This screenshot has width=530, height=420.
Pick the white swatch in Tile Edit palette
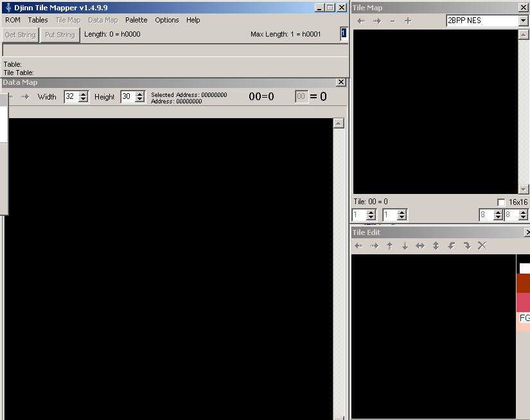[x=525, y=268]
